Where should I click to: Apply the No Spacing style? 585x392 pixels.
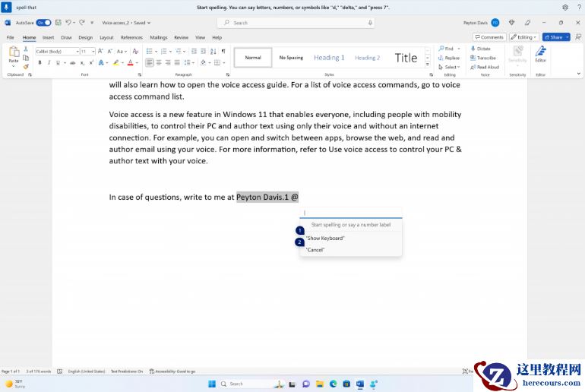pos(291,58)
